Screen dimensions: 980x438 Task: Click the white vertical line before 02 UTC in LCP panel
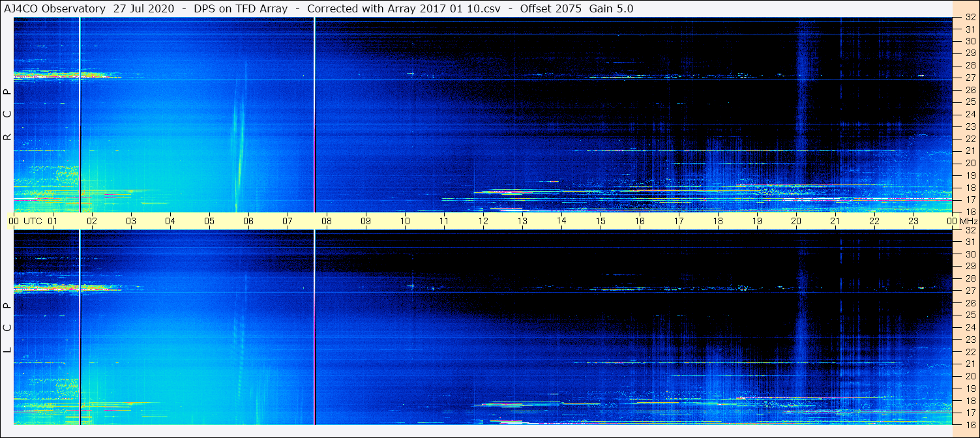tap(80, 327)
